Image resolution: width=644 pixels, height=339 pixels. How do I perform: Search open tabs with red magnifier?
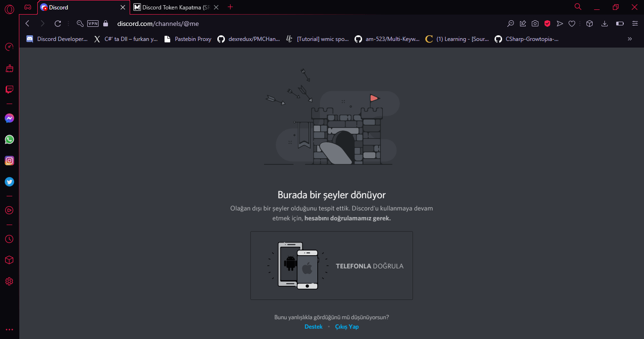578,7
